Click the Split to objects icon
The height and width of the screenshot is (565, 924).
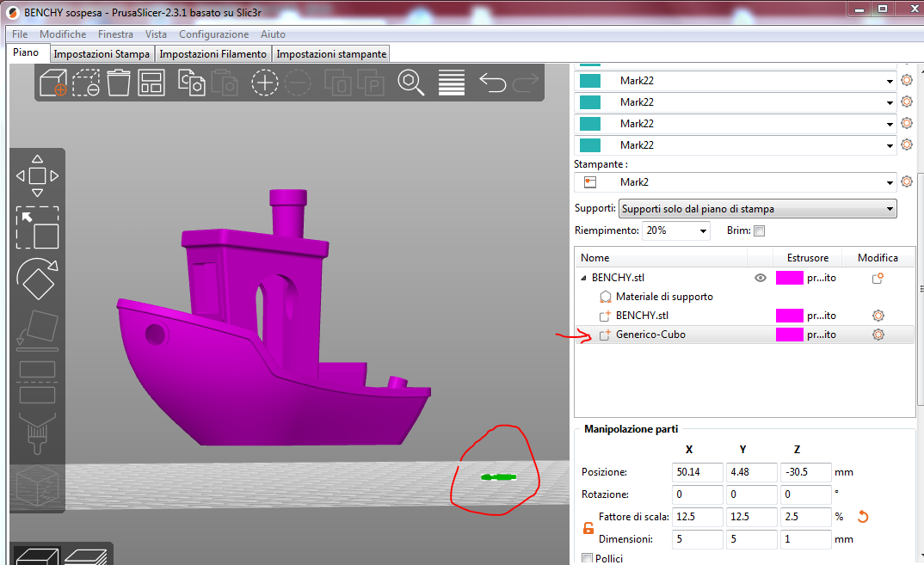(338, 83)
